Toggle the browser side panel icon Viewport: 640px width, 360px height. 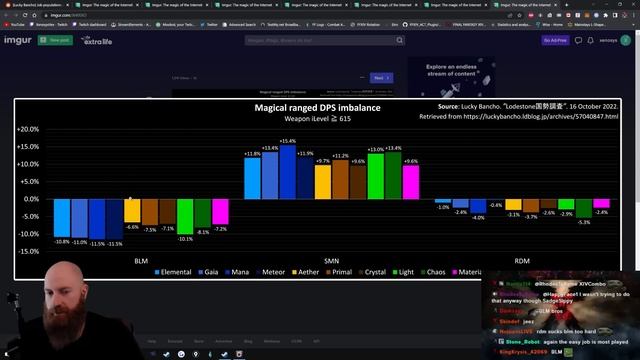(615, 15)
